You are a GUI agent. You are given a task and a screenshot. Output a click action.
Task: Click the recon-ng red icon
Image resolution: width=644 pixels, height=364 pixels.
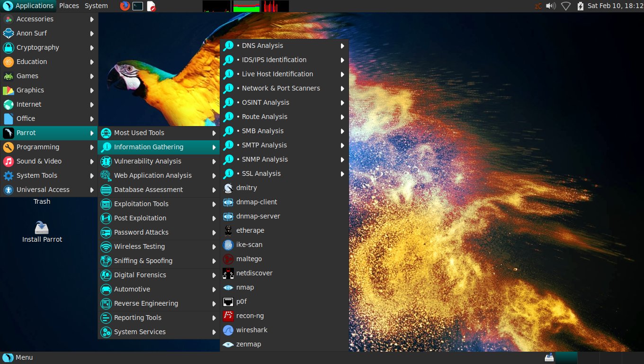pos(228,316)
